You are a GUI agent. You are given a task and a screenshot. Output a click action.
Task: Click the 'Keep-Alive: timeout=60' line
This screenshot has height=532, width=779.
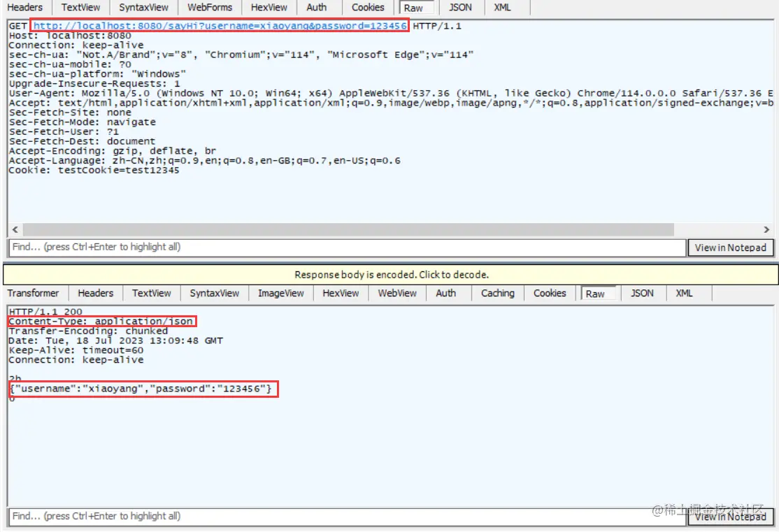coord(76,350)
